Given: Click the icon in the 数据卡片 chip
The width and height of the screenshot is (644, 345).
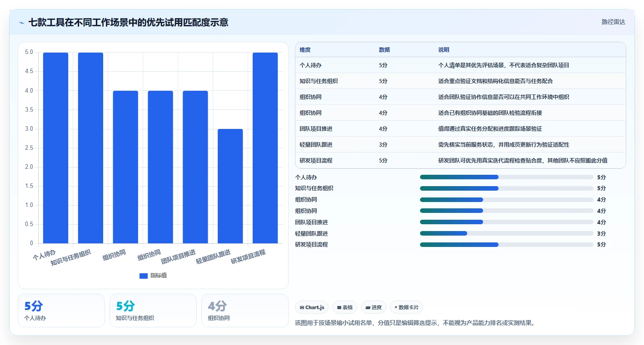Looking at the screenshot, I should [x=396, y=307].
